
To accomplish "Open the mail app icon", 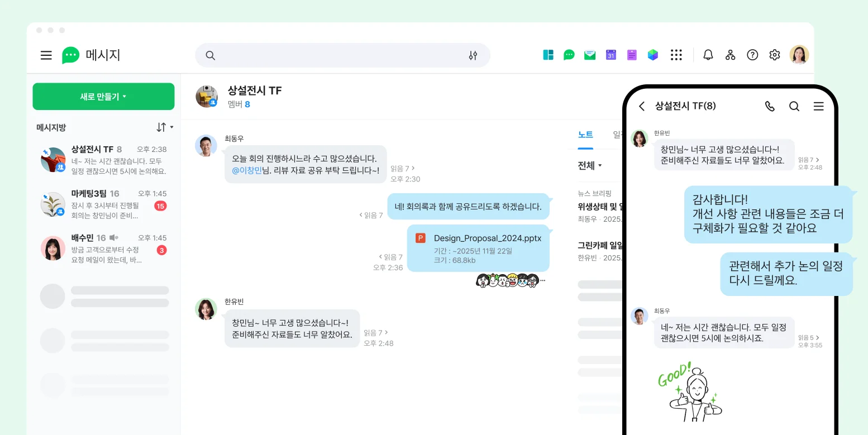I will (590, 55).
